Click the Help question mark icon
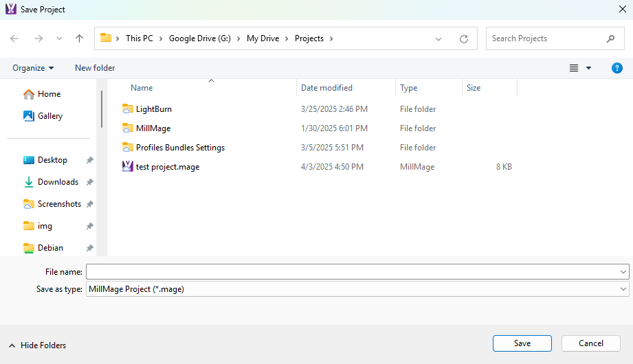This screenshot has height=364, width=633. pos(617,68)
